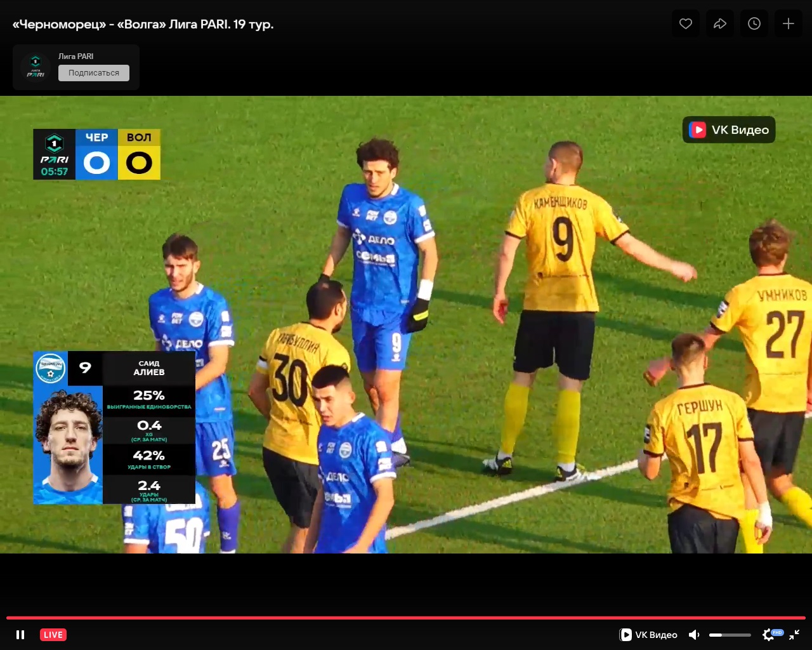Mute the video with the speaker icon
The image size is (812, 650).
(x=695, y=635)
